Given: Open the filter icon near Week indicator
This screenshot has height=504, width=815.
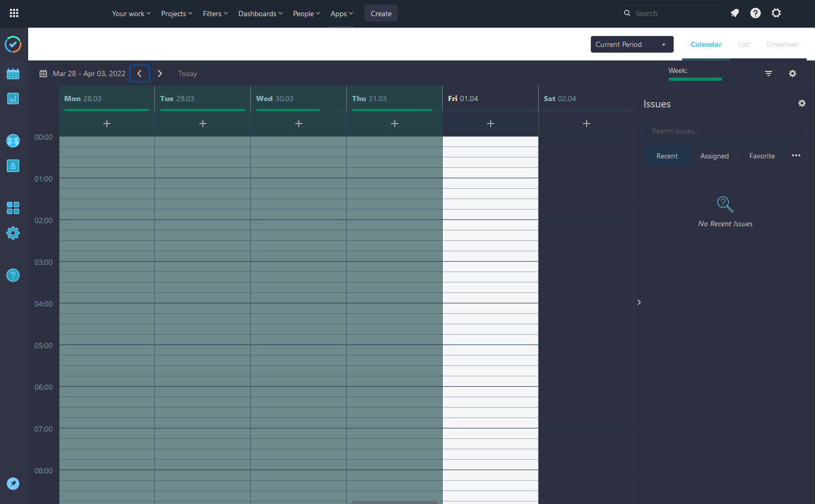Looking at the screenshot, I should point(768,73).
